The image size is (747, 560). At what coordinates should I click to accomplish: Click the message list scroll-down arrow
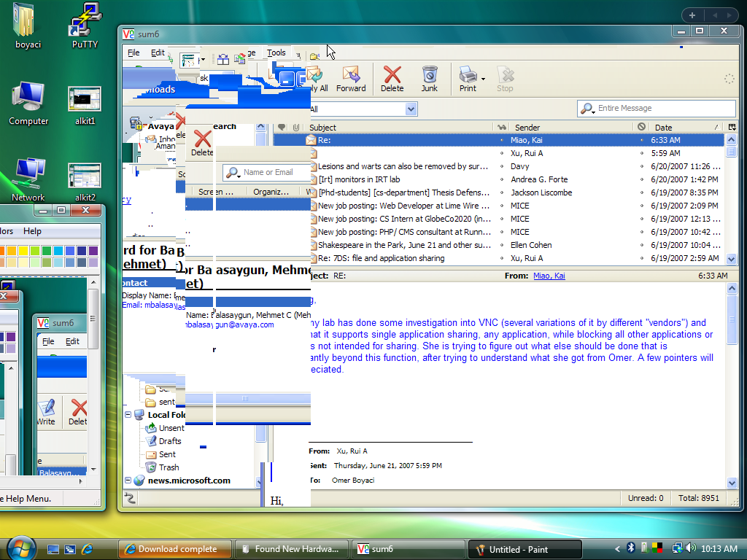(x=731, y=259)
